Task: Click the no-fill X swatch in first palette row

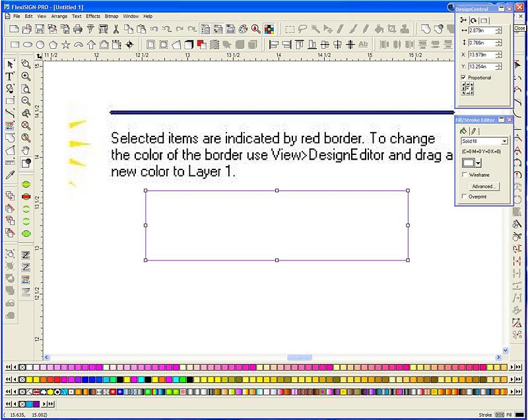Action: click(22, 367)
